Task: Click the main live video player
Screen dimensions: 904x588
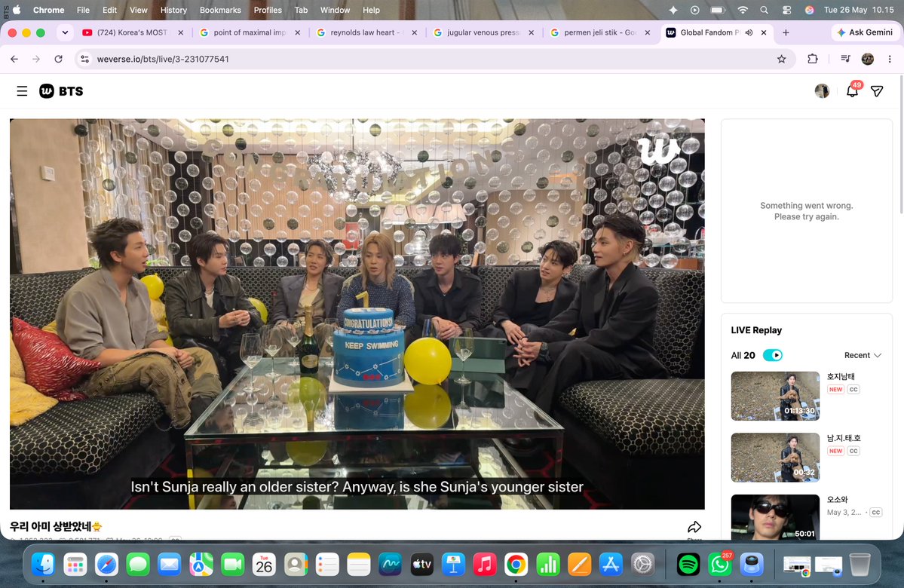Action: point(357,314)
